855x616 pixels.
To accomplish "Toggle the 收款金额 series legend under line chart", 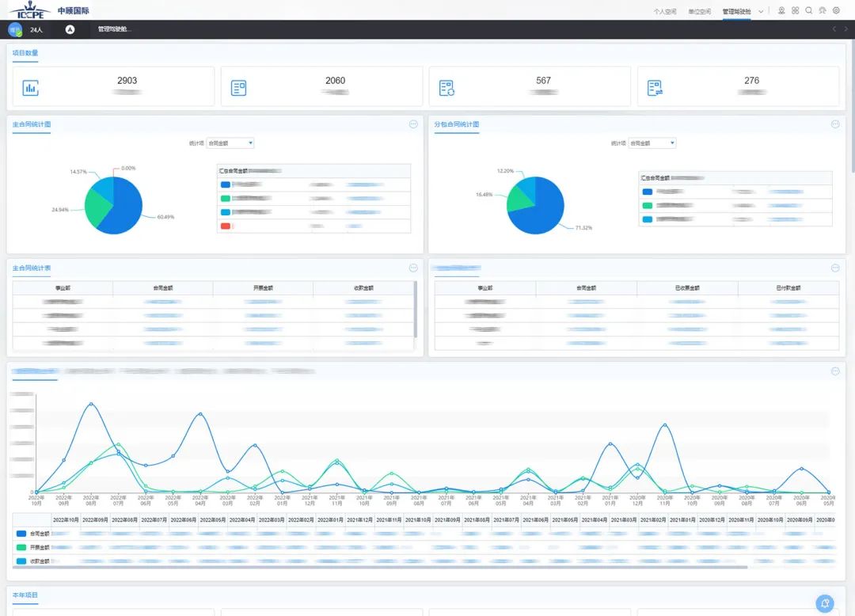I will click(32, 561).
